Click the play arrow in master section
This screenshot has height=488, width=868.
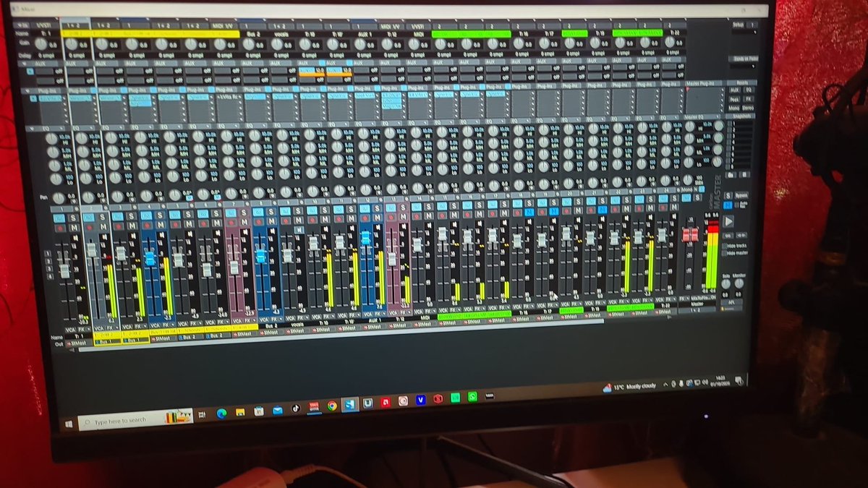point(728,221)
